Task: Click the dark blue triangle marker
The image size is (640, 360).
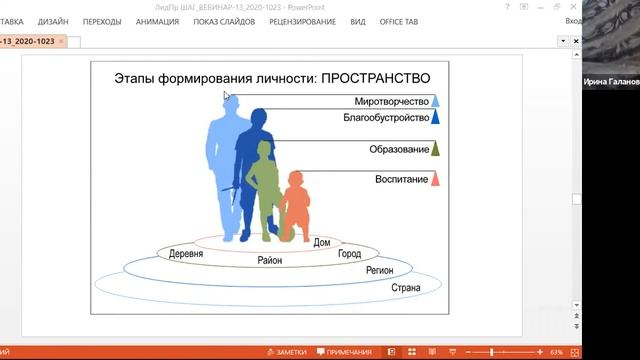Action: (x=436, y=117)
